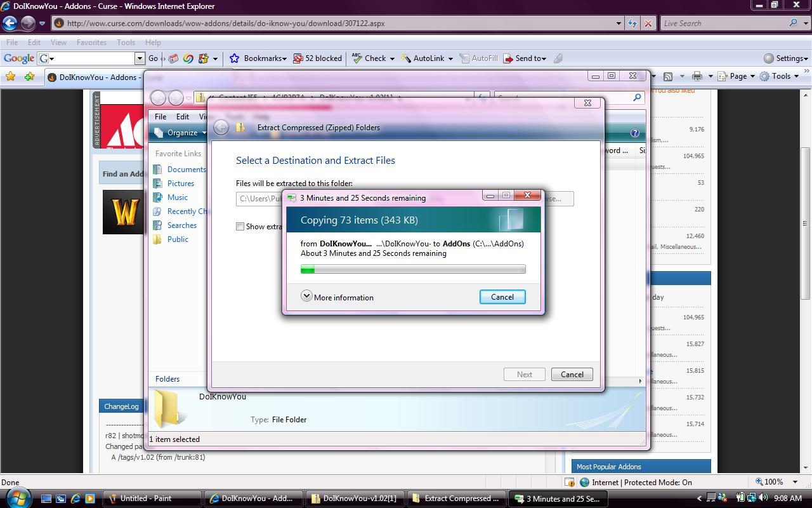This screenshot has height=508, width=812.
Task: Click the Add to Favorites icon
Action: 29,77
